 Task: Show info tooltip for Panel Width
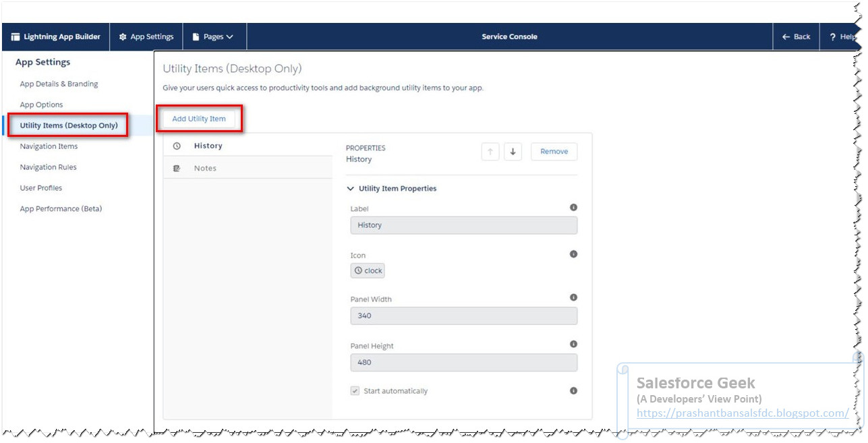[x=573, y=297]
